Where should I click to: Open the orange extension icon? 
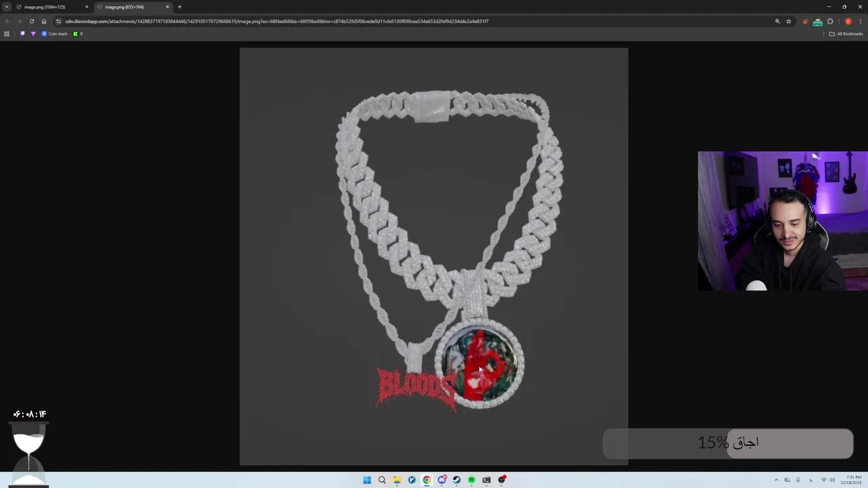click(806, 21)
